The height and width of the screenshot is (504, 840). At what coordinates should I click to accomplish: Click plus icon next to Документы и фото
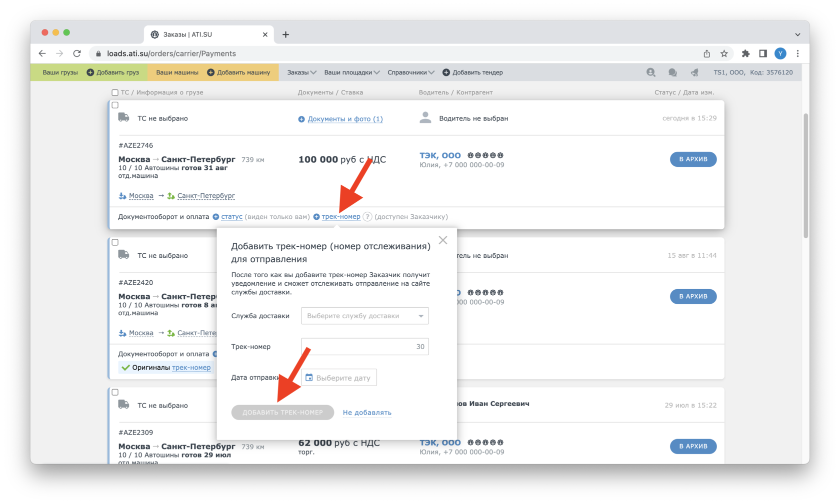[x=301, y=119]
